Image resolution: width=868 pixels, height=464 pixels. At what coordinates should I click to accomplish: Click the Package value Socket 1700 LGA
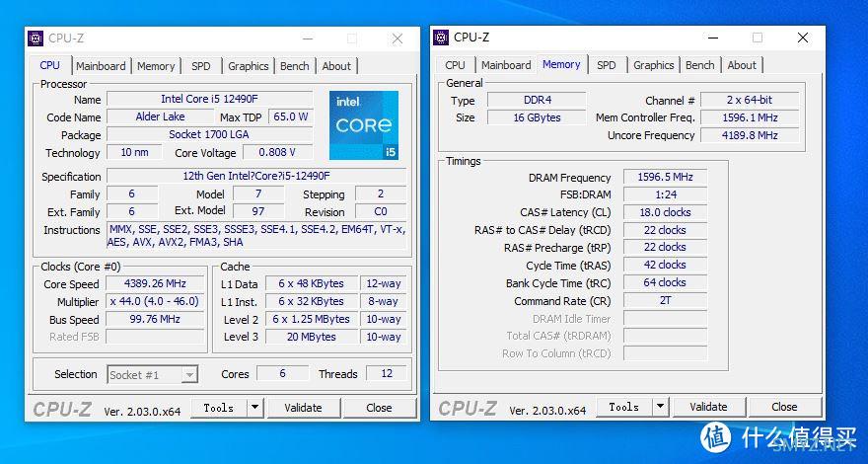(209, 134)
